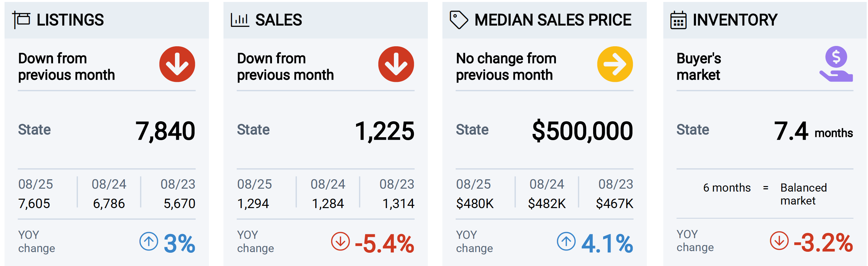Click the Listings sign icon
This screenshot has height=266, width=868.
(x=21, y=19)
